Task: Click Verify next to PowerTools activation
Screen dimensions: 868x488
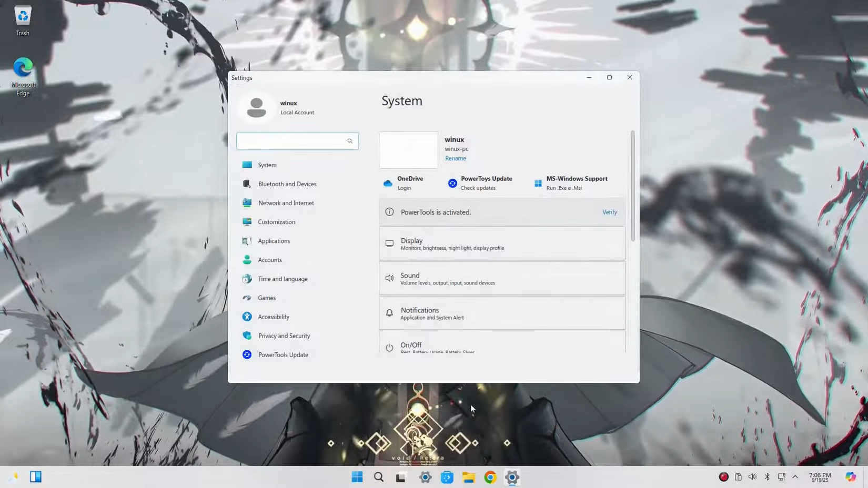Action: tap(609, 212)
